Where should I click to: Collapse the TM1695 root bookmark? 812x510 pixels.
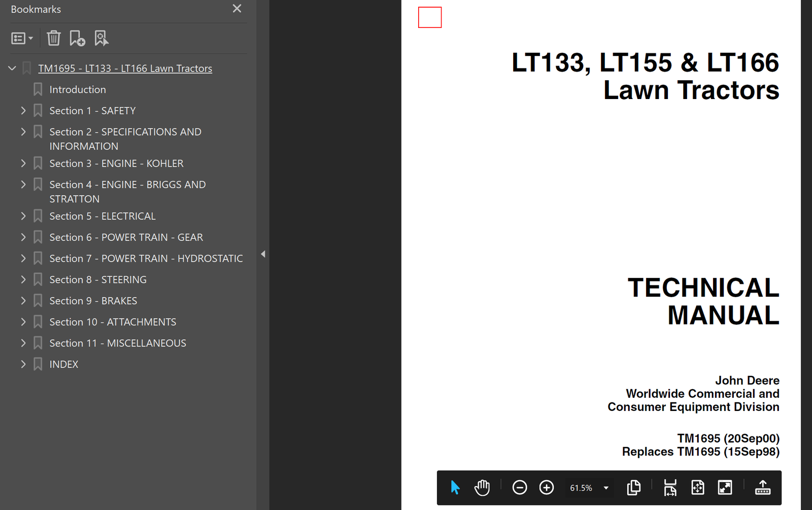[x=12, y=68]
